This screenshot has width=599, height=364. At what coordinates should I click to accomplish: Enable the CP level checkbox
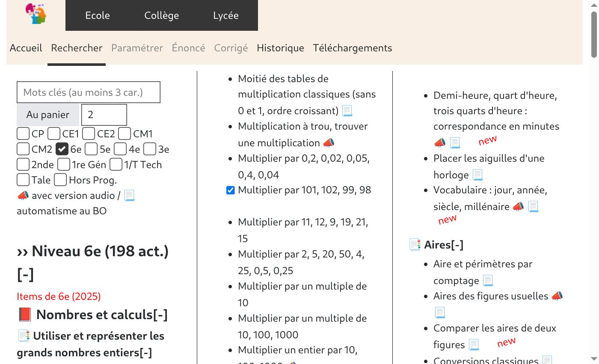tap(23, 133)
